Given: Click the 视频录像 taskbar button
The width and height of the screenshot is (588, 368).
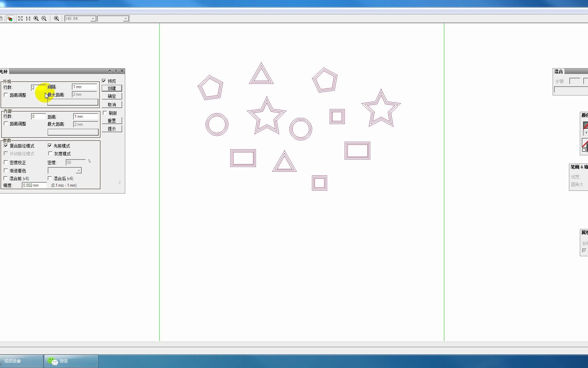Looking at the screenshot, I should tap(21, 361).
